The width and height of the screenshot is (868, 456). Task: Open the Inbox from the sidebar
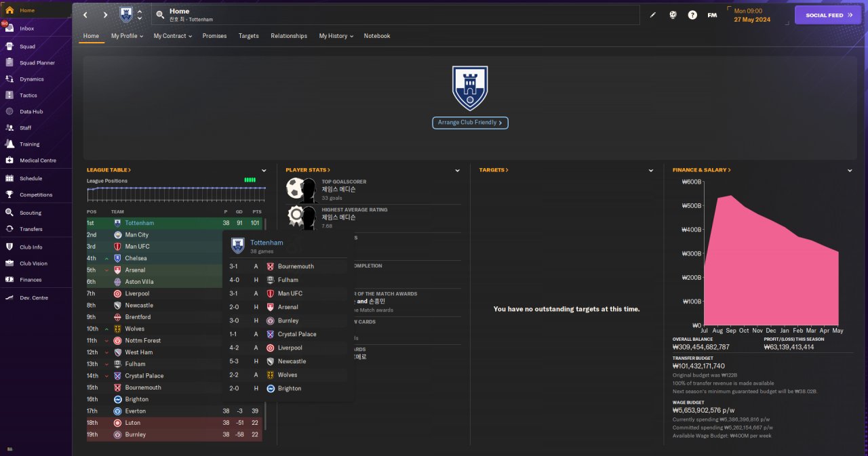pyautogui.click(x=27, y=28)
